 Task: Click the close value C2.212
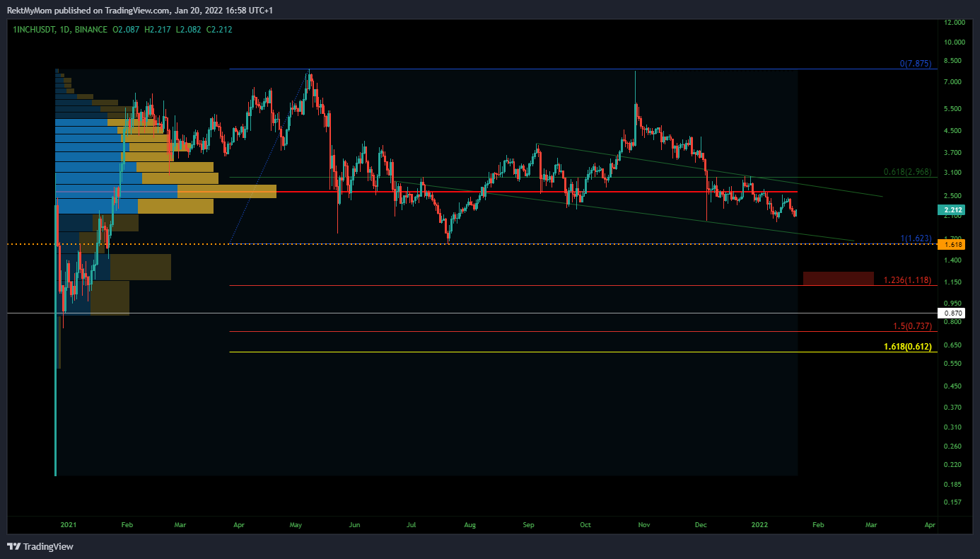coord(218,30)
